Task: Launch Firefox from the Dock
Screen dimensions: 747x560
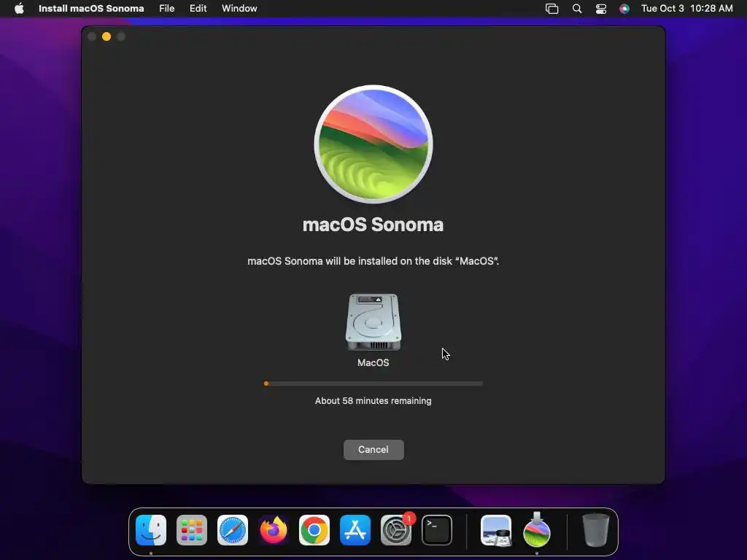Action: click(274, 530)
